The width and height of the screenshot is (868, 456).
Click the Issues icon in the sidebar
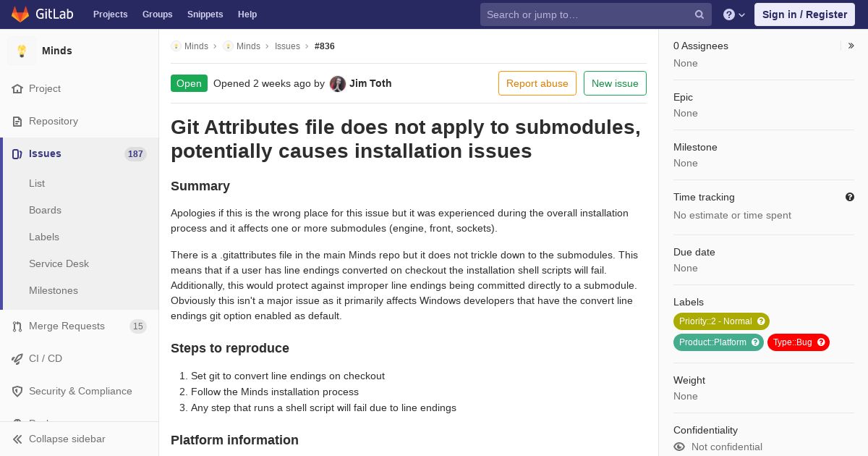pyautogui.click(x=17, y=154)
